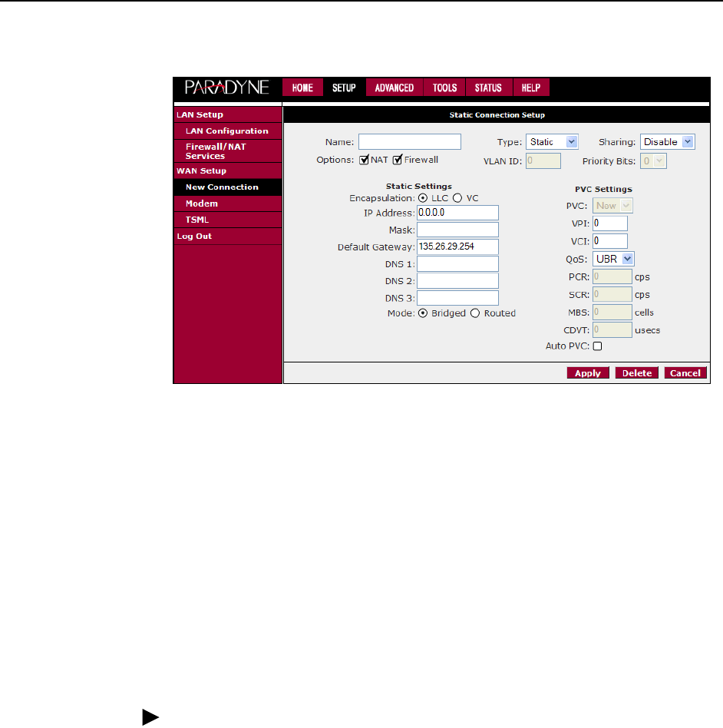Select LAN Setup in sidebar

tap(228, 114)
